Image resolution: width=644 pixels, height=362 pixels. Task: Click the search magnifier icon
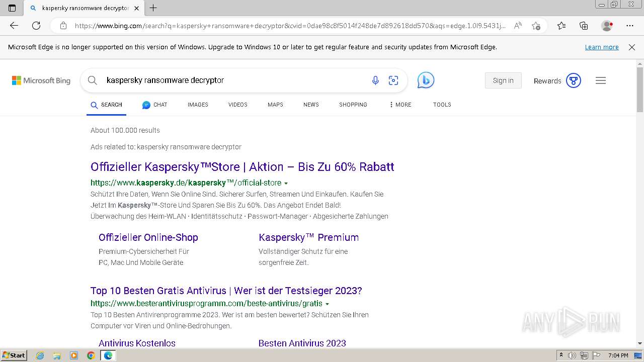coord(92,80)
